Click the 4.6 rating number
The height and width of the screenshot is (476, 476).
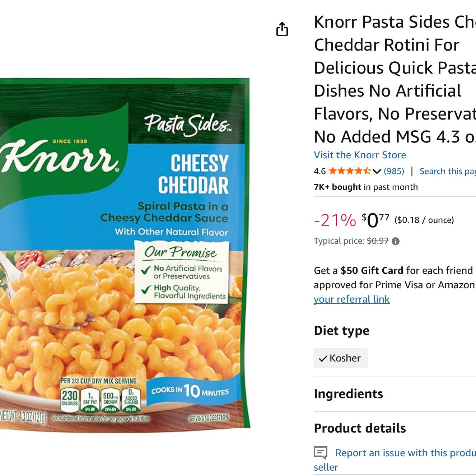point(319,171)
